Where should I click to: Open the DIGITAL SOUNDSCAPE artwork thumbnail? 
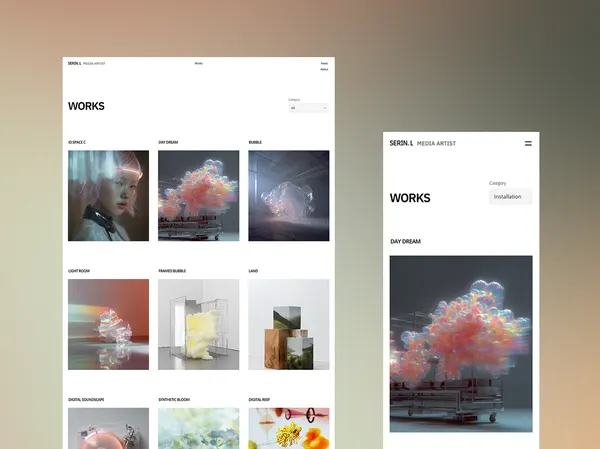pos(108,428)
